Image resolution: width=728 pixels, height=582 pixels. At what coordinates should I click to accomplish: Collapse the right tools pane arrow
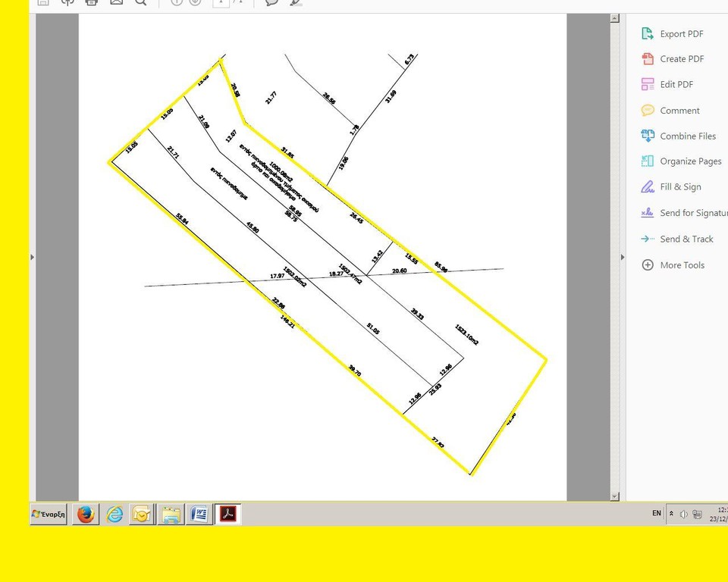[x=622, y=257]
